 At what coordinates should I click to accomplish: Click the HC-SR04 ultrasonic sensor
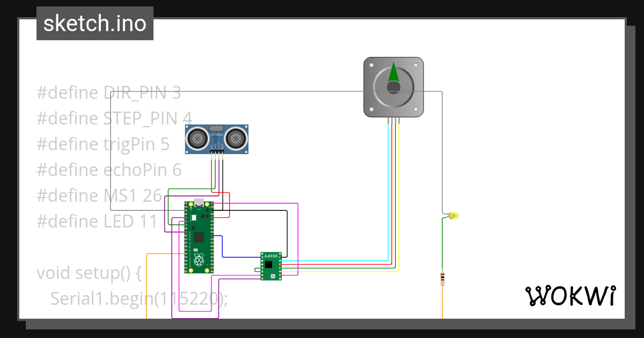[x=216, y=138]
